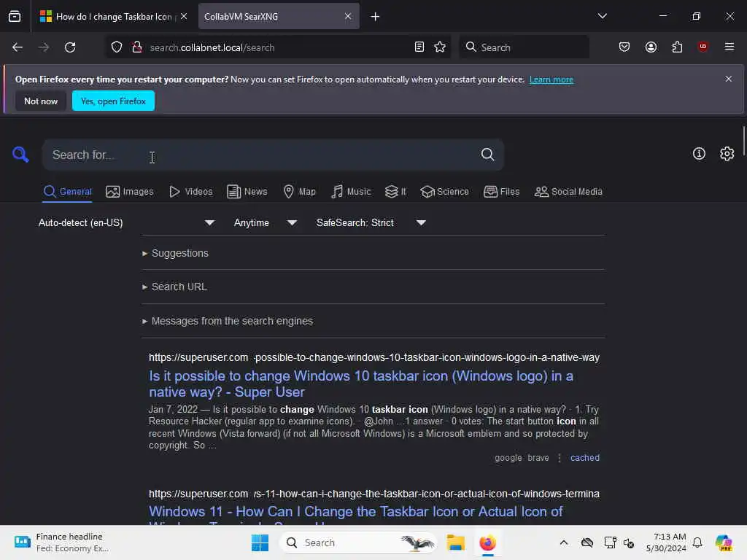The image size is (747, 560).
Task: Open the Learn more link
Action: (551, 79)
